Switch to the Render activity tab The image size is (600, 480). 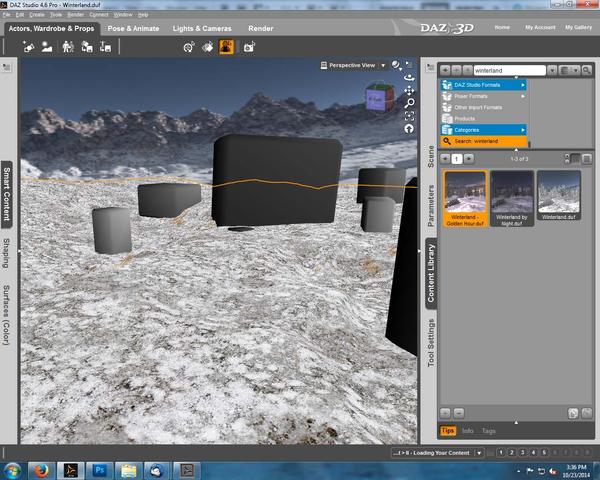coord(261,28)
